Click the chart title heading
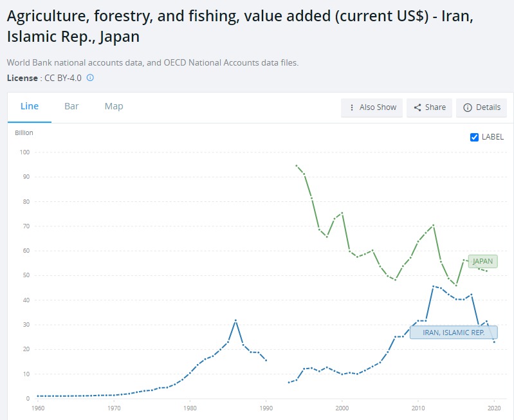 point(239,27)
